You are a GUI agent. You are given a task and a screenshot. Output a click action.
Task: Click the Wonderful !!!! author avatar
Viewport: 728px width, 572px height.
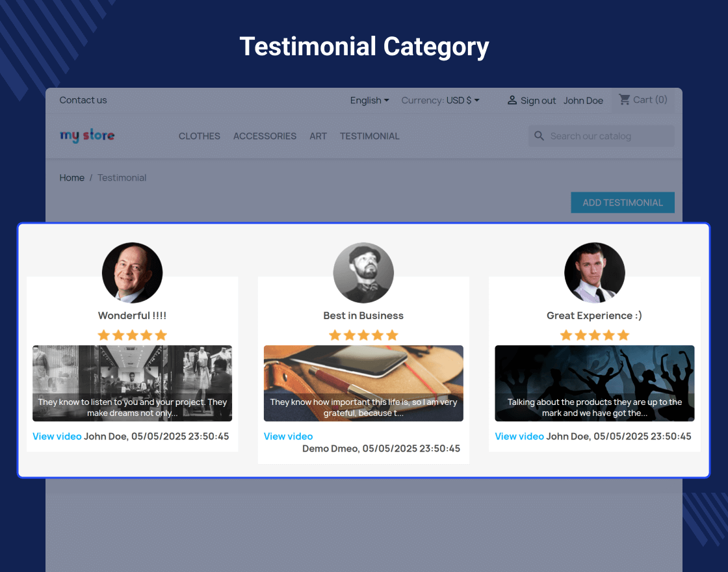133,272
